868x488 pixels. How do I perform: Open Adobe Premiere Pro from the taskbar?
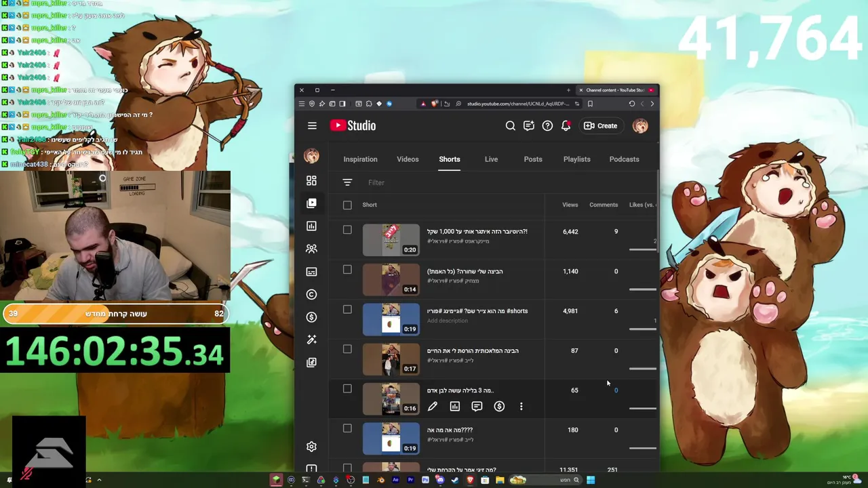point(411,480)
